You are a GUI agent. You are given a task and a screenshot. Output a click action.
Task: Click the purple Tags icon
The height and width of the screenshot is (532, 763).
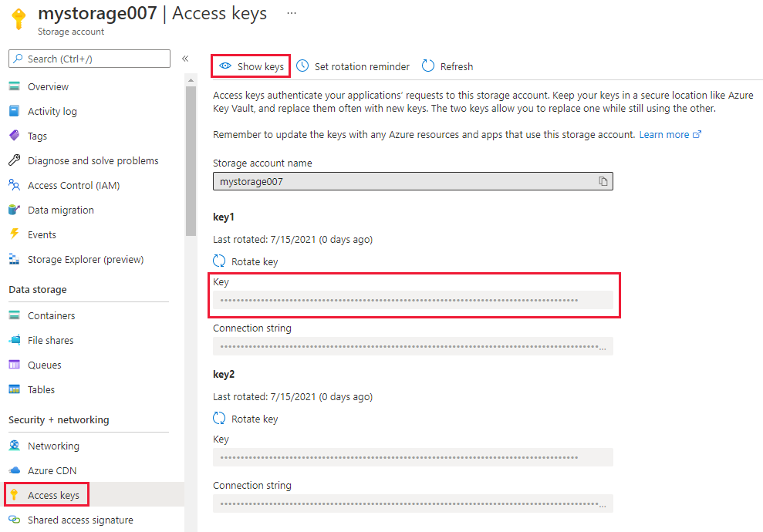point(15,135)
